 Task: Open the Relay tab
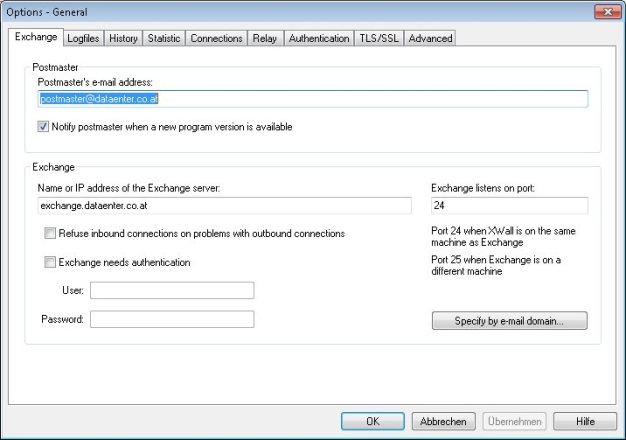(x=265, y=39)
